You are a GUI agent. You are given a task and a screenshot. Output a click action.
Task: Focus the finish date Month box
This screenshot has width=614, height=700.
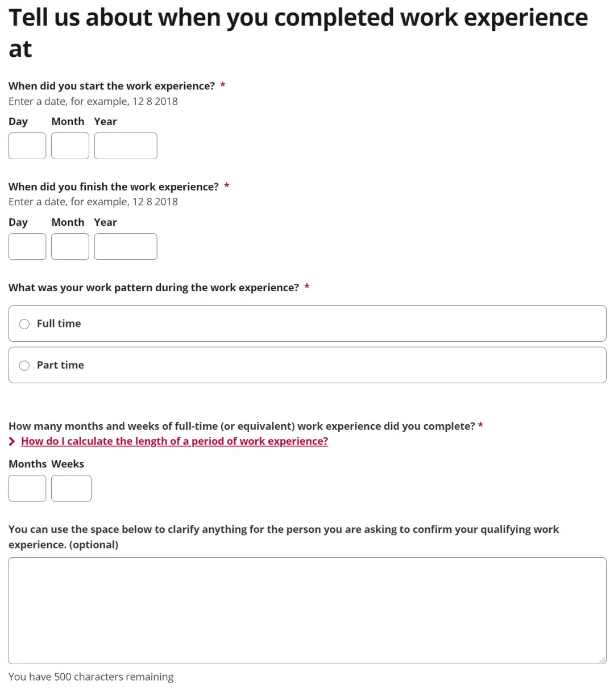[x=70, y=247]
